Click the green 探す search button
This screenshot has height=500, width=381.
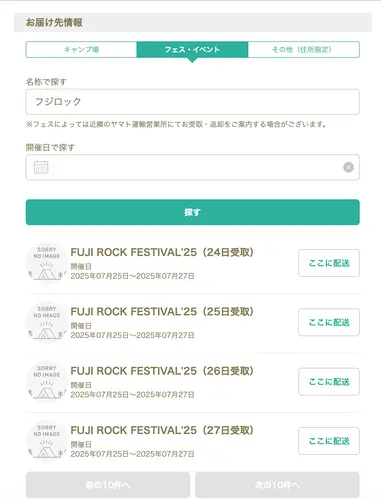193,212
